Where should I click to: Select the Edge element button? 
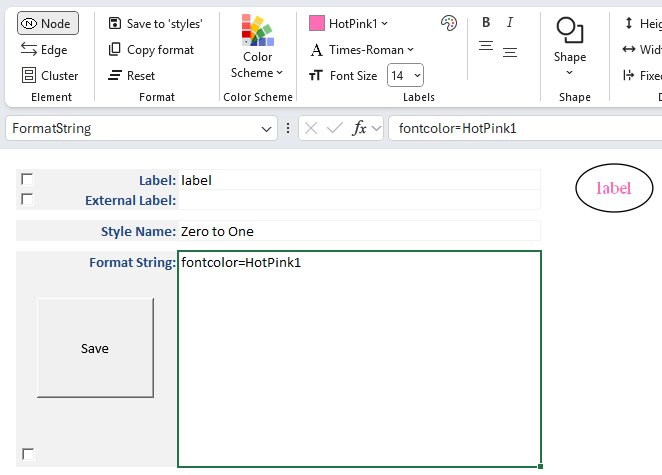[x=45, y=49]
